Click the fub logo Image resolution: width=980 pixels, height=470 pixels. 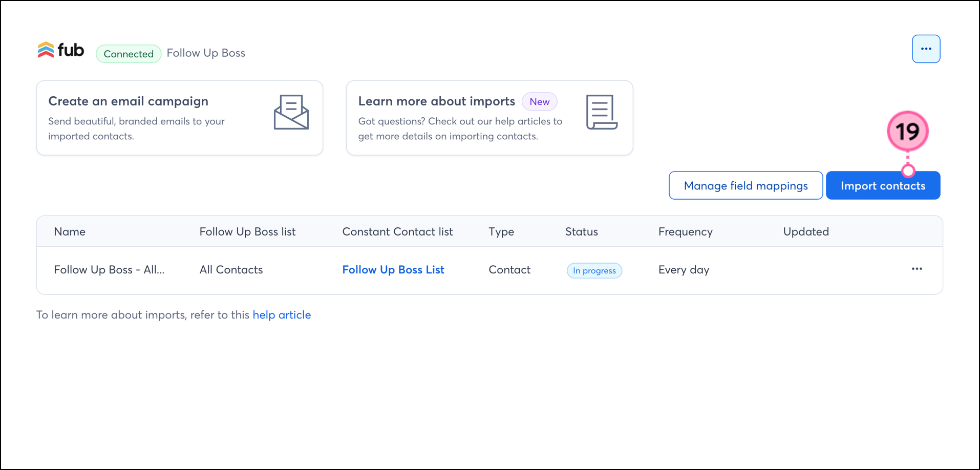pos(61,50)
